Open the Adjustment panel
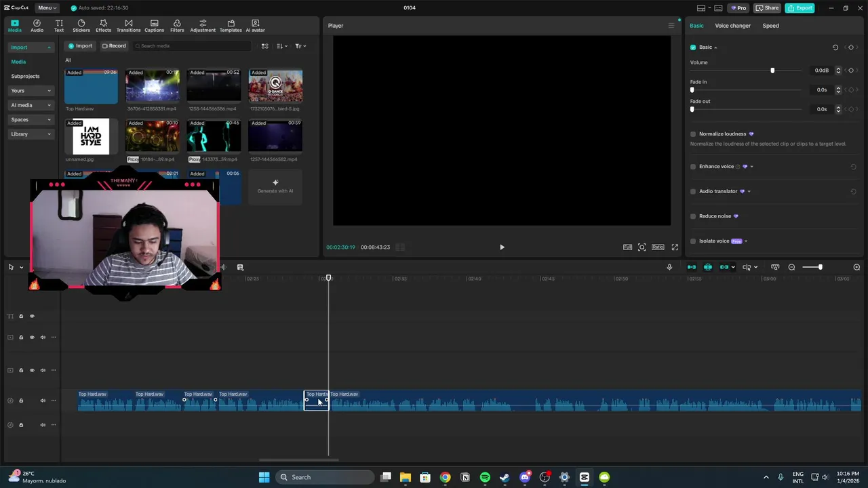Viewport: 868px width, 488px height. coord(202,26)
